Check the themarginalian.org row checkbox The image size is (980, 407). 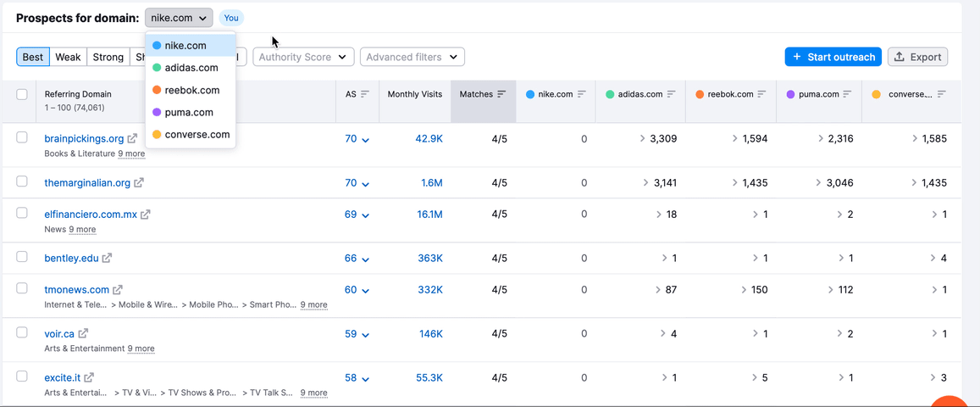click(x=22, y=181)
